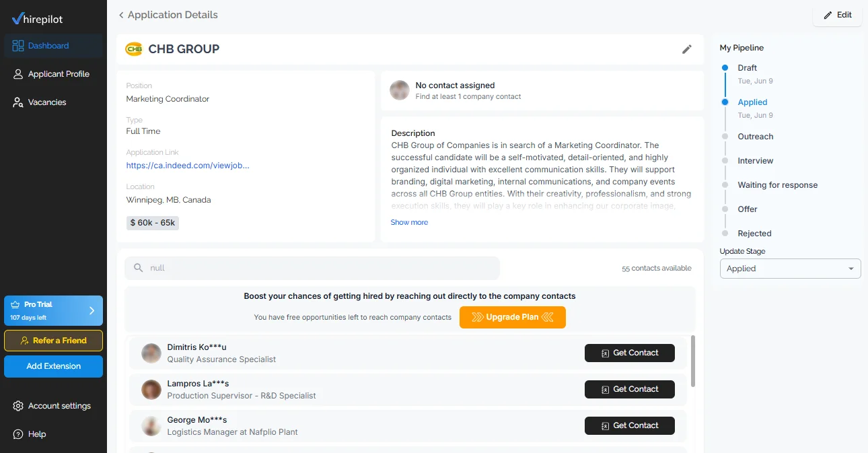Select the Outreach pipeline stage
This screenshot has height=453, width=868.
pyautogui.click(x=756, y=137)
